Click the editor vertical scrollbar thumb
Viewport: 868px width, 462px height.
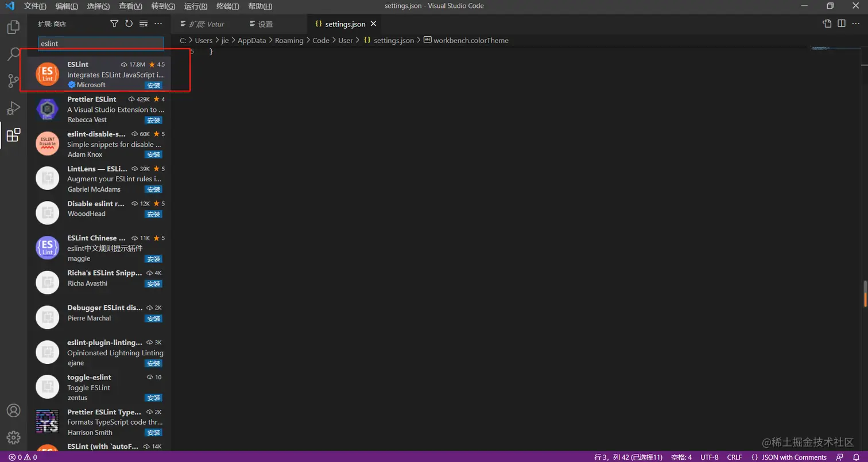[864, 294]
